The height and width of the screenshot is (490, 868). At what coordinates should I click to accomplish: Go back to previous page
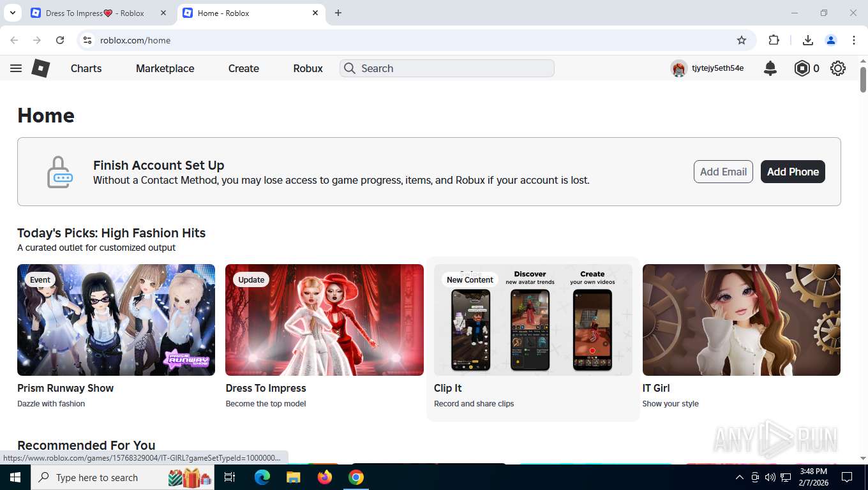coord(14,40)
